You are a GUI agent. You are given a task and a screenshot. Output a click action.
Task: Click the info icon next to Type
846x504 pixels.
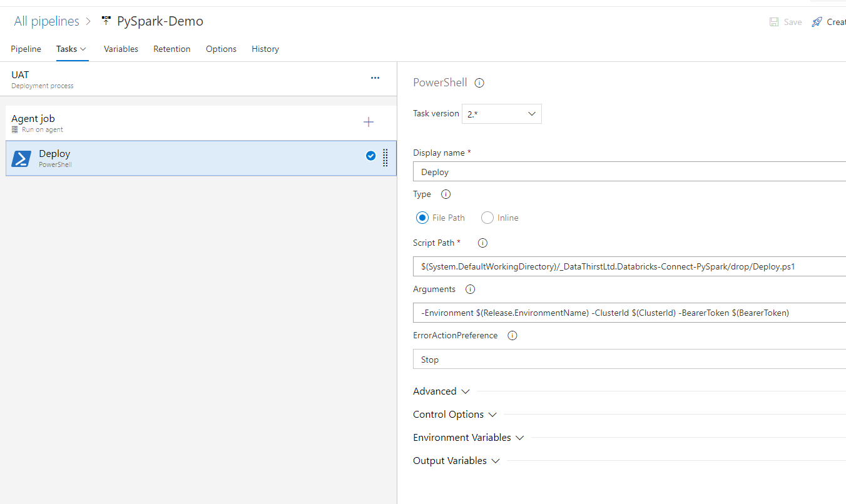pos(446,194)
